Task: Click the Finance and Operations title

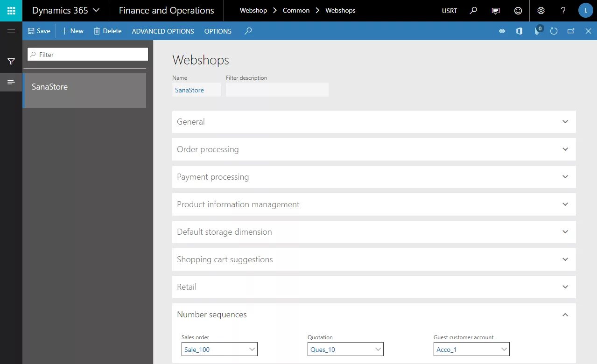Action: (166, 10)
